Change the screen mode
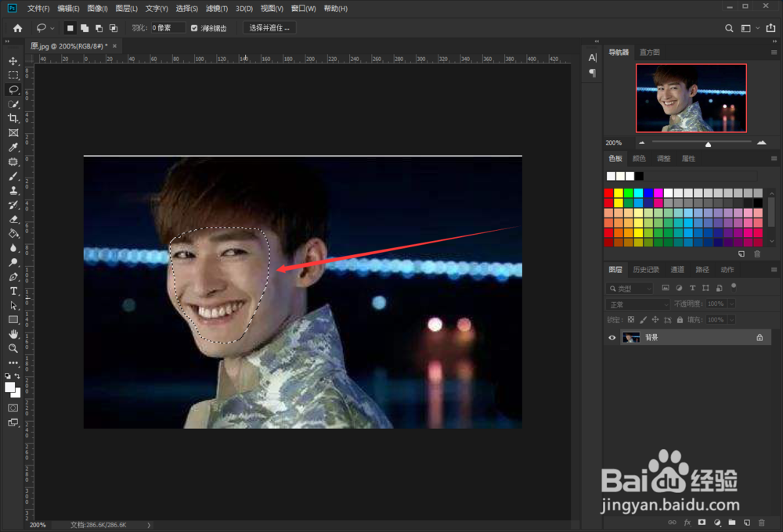783x532 pixels. point(13,422)
